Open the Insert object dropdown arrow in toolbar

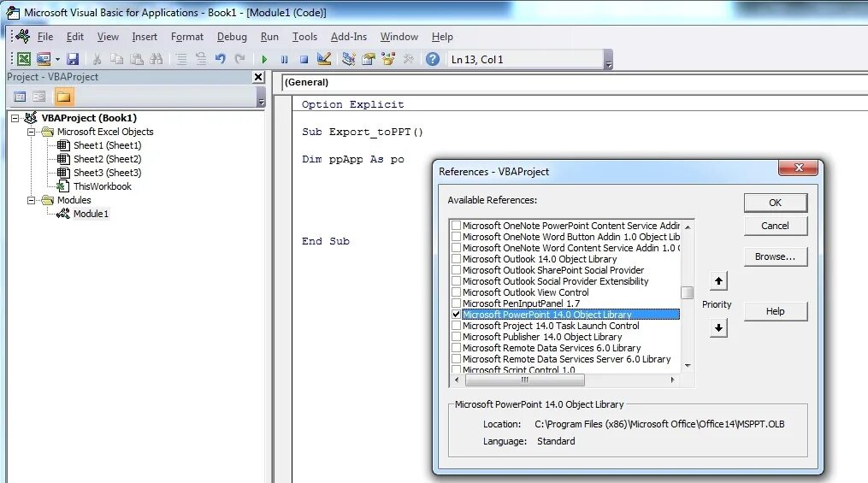[57, 59]
